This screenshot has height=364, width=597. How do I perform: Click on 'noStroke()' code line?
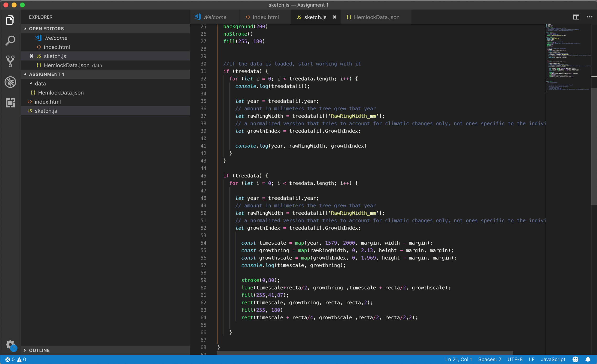[x=238, y=34]
